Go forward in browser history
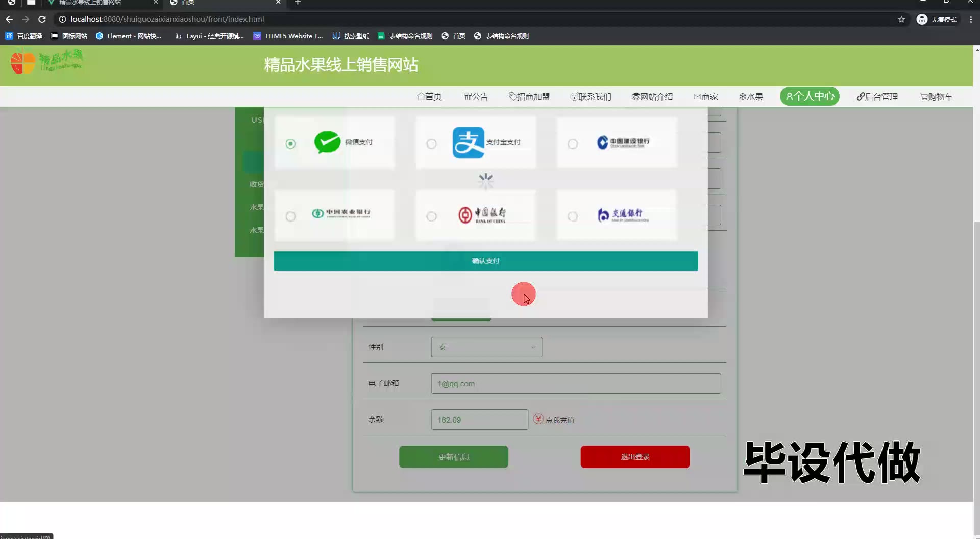The width and height of the screenshot is (980, 539). coord(26,19)
